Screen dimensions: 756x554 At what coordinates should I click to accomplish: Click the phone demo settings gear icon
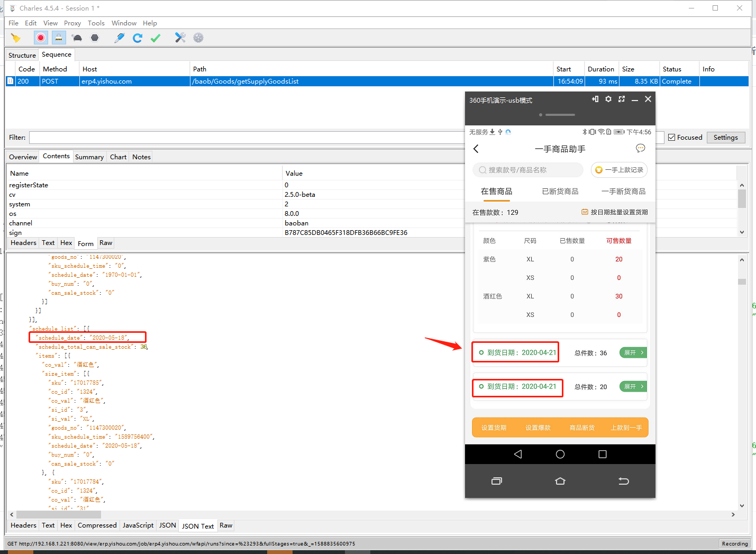(x=608, y=99)
